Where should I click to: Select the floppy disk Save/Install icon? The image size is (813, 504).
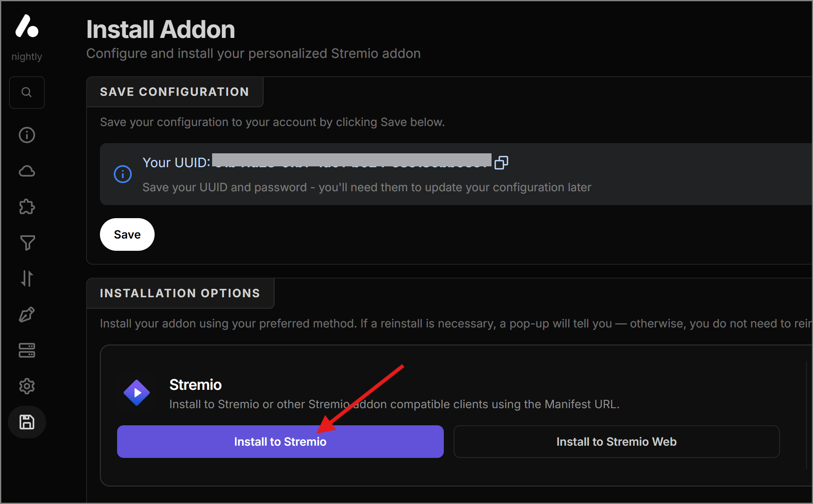(27, 422)
